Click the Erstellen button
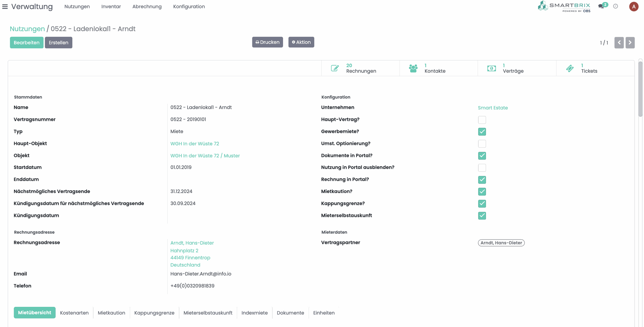The width and height of the screenshot is (644, 327). pos(58,43)
